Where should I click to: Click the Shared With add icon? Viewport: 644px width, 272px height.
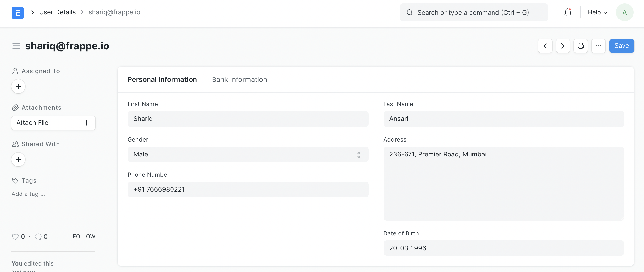coord(19,159)
